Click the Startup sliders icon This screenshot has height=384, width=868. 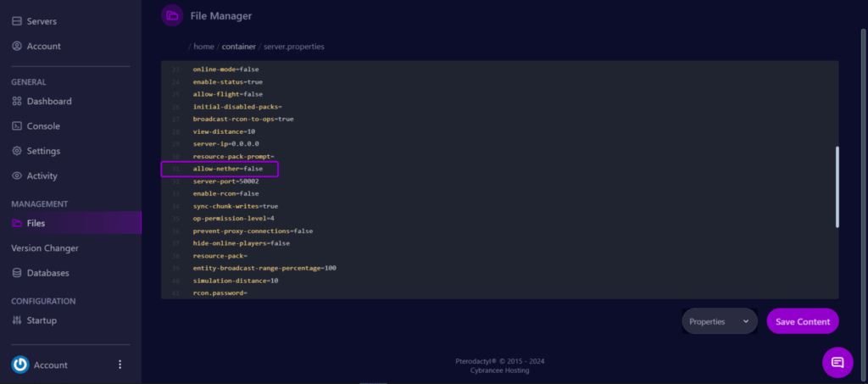pos(17,320)
